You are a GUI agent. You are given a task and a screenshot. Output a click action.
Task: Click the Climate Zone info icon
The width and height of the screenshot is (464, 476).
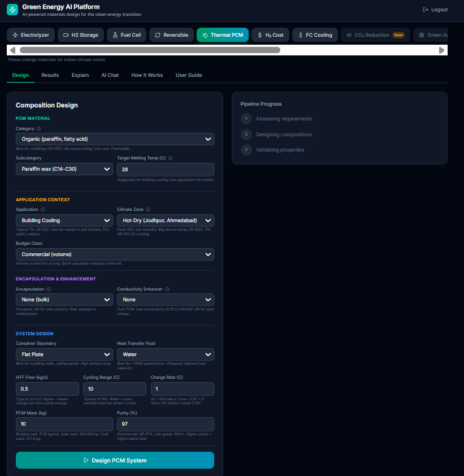(148, 210)
